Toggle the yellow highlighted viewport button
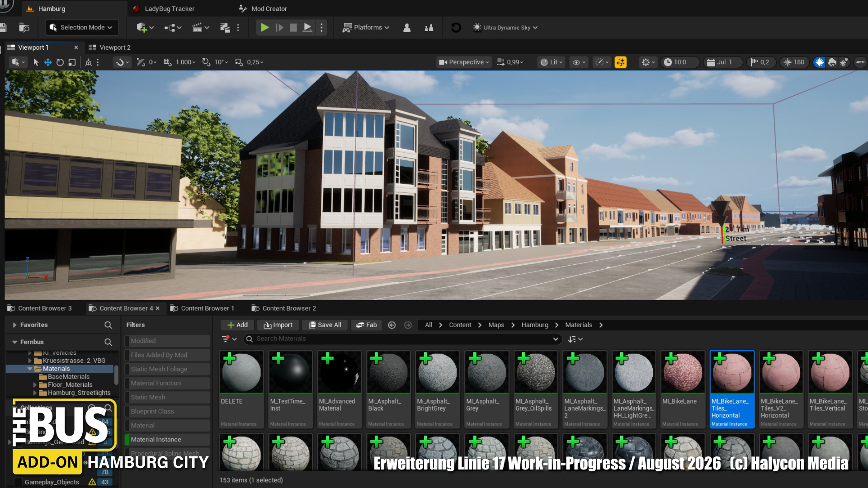 (x=621, y=62)
